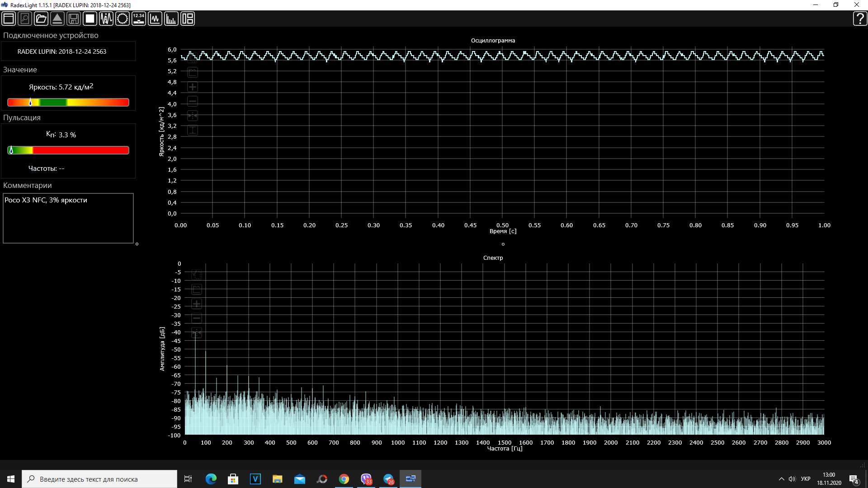Click the Windows taskbar search field

click(x=99, y=479)
